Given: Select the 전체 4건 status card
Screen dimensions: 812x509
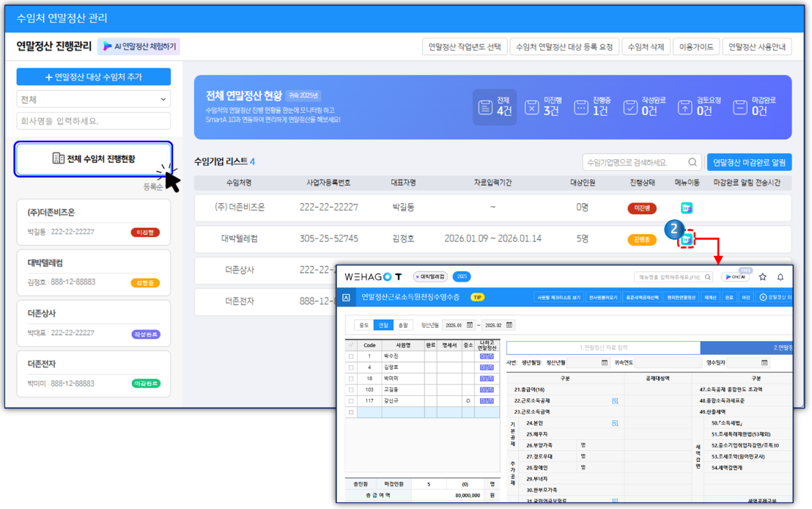Looking at the screenshot, I should click(495, 107).
